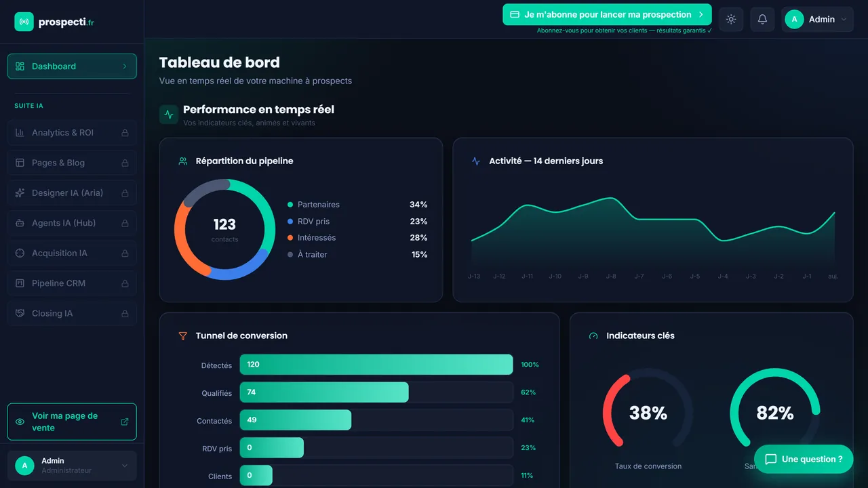Click the lock icon next to Pipeline CRM
868x488 pixels.
point(125,283)
